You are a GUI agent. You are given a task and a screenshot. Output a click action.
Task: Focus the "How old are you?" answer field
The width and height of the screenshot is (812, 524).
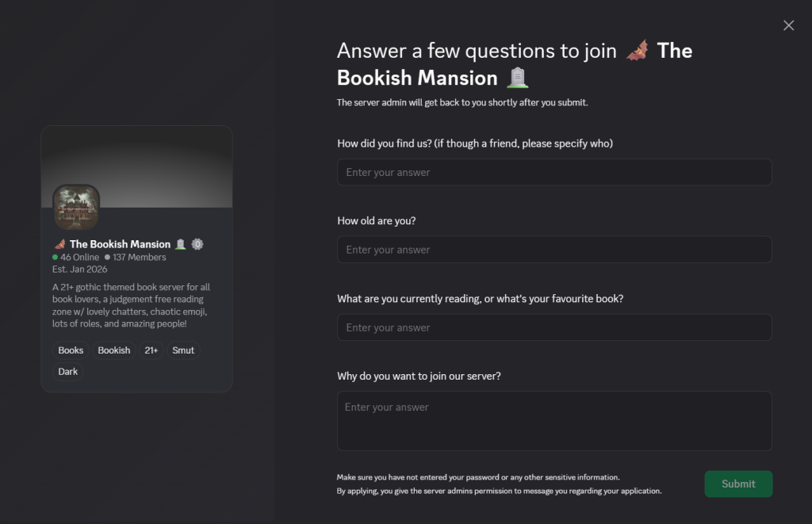click(554, 250)
